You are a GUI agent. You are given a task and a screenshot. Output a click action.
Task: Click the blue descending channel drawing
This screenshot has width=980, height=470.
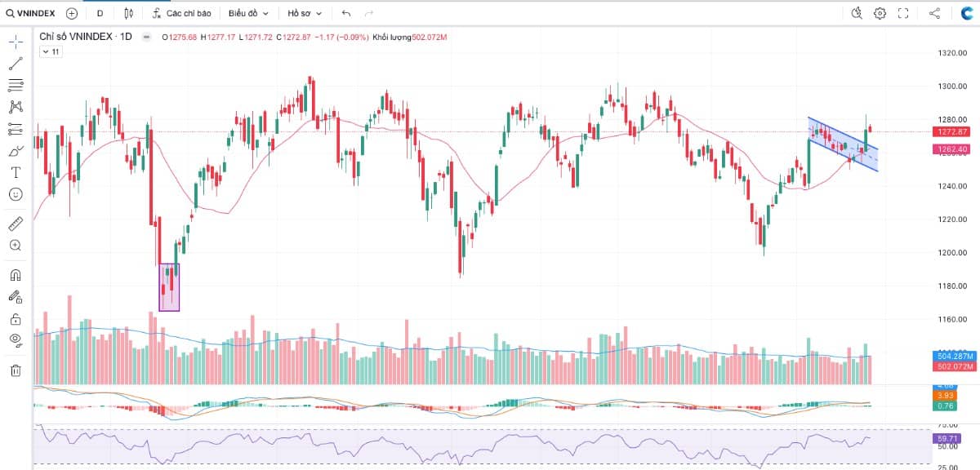click(x=841, y=144)
